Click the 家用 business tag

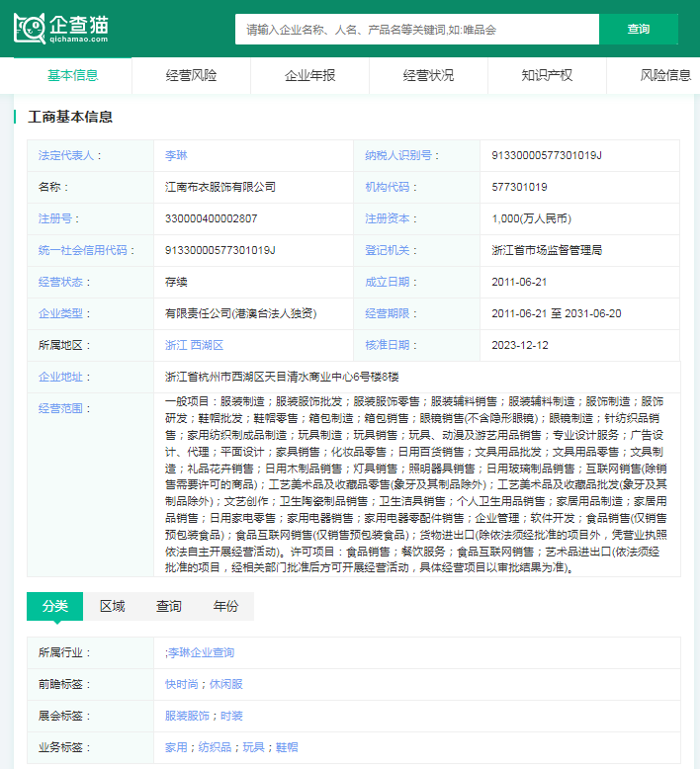(176, 747)
